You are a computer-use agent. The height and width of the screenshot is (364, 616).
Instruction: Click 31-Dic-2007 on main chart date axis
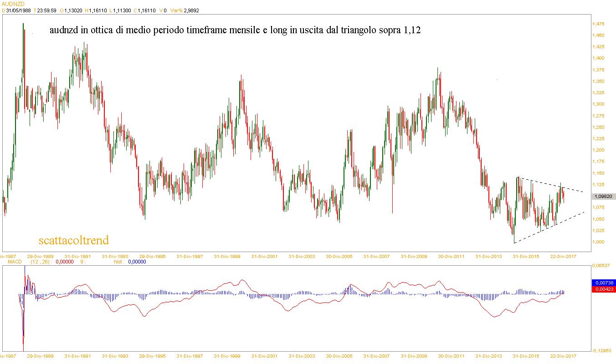pyautogui.click(x=376, y=257)
